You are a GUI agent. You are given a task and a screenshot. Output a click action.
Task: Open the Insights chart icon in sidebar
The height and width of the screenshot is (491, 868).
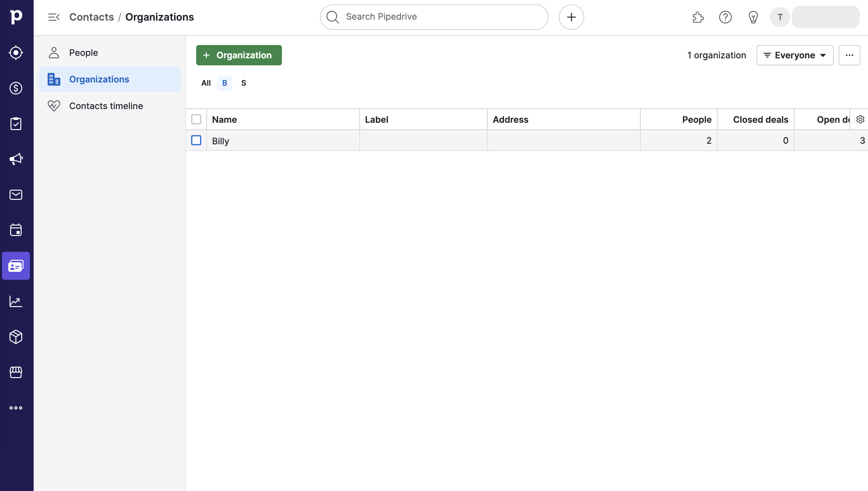point(16,301)
